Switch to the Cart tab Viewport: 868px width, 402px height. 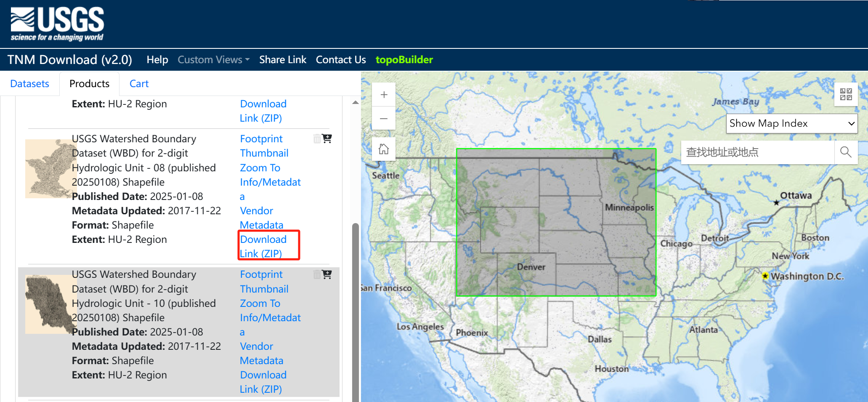click(x=139, y=84)
